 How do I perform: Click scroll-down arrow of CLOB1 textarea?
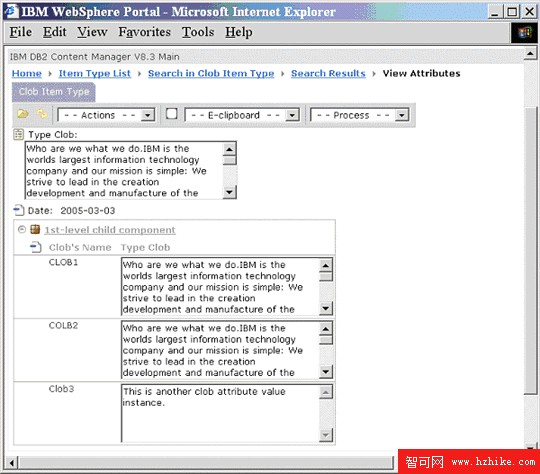326,308
